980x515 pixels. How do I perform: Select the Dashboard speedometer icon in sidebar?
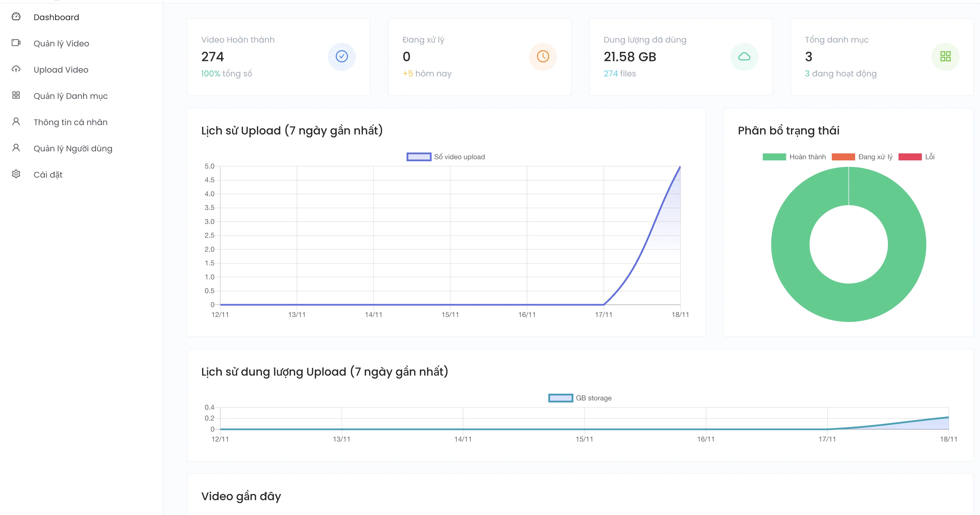[16, 17]
